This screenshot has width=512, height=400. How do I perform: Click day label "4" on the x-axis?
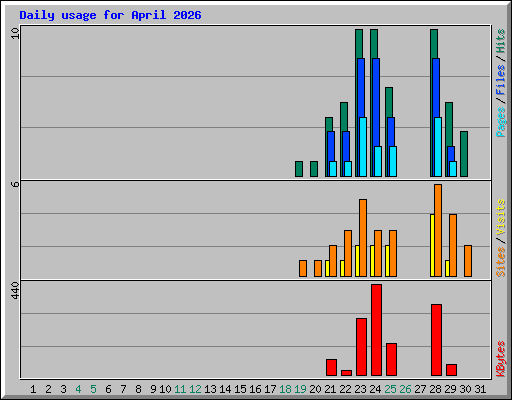point(78,389)
